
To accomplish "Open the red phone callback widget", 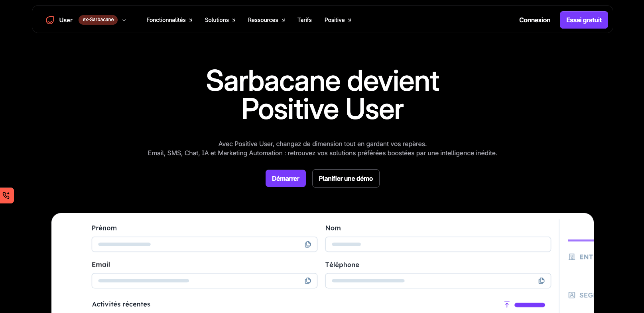I will (x=6, y=196).
